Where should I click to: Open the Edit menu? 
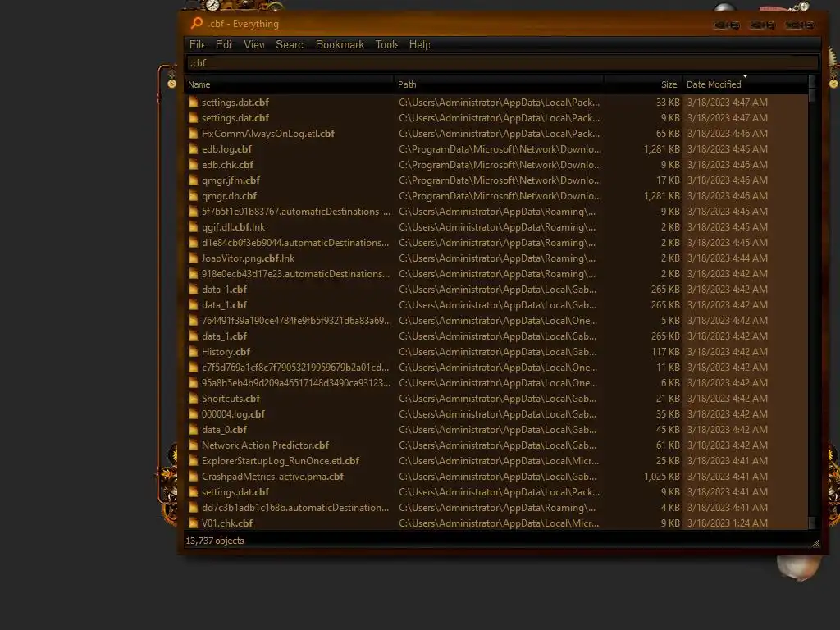pos(223,45)
